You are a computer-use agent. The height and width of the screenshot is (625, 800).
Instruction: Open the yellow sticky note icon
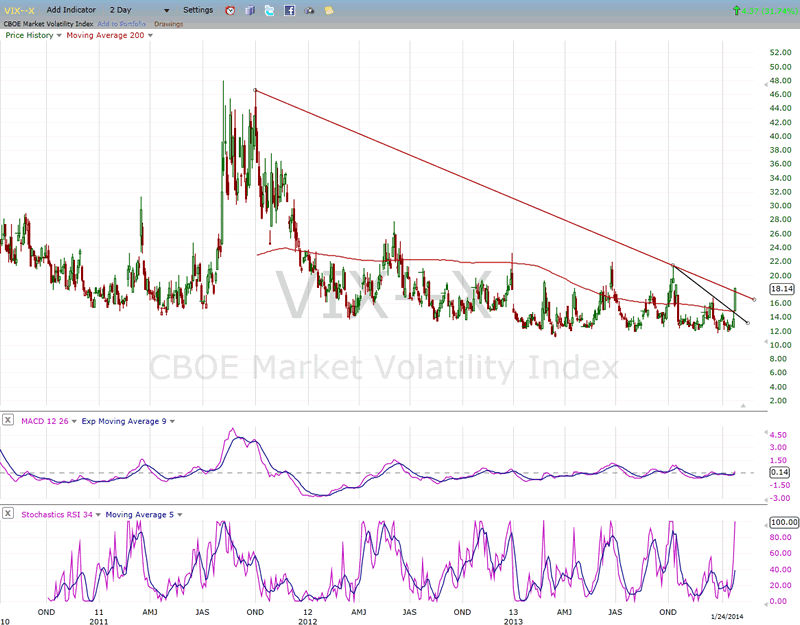tap(329, 10)
